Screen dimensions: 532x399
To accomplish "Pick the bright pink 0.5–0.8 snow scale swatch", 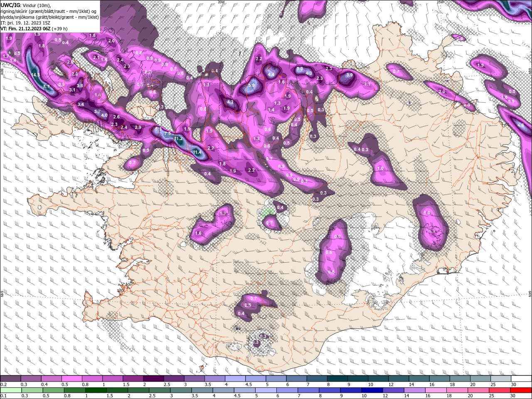I will 71,378.
